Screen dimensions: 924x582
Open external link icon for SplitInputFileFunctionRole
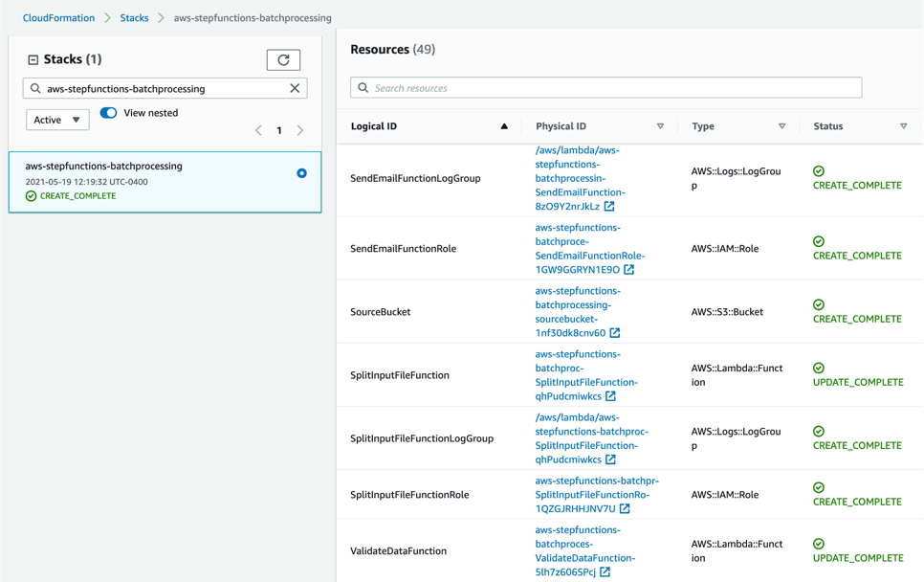click(625, 508)
